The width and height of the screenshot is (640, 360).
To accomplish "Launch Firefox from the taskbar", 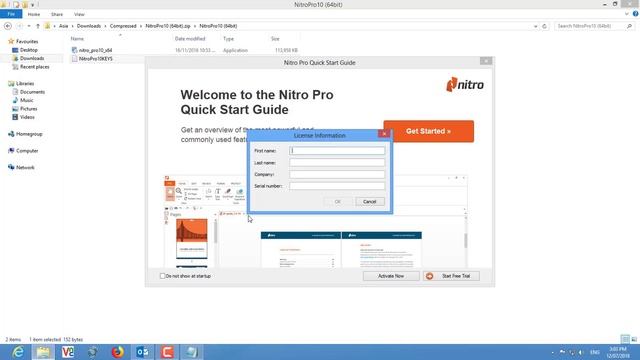I will click(x=118, y=352).
